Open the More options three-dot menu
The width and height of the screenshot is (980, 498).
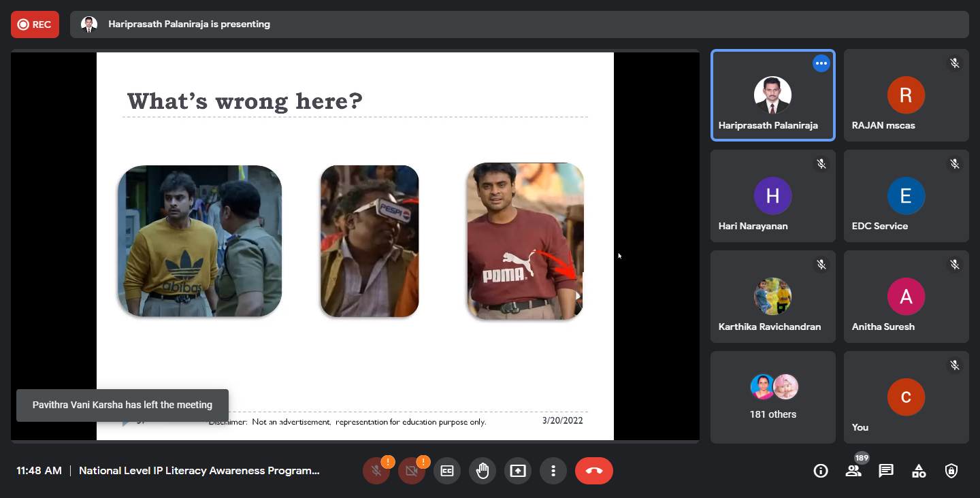[553, 471]
